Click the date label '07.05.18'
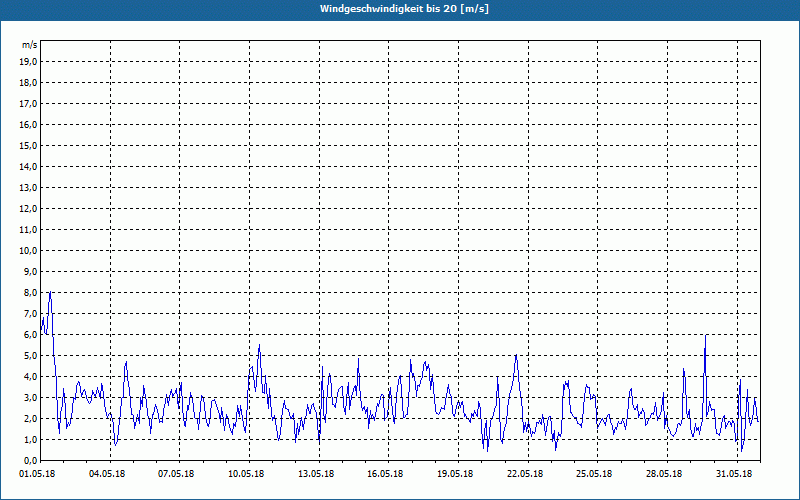The width and height of the screenshot is (800, 500). (x=176, y=474)
